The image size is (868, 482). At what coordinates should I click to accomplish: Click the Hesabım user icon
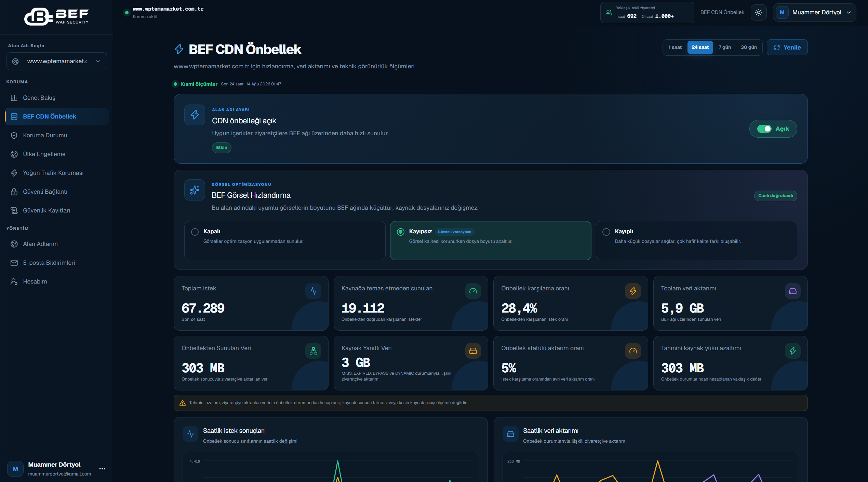14,281
